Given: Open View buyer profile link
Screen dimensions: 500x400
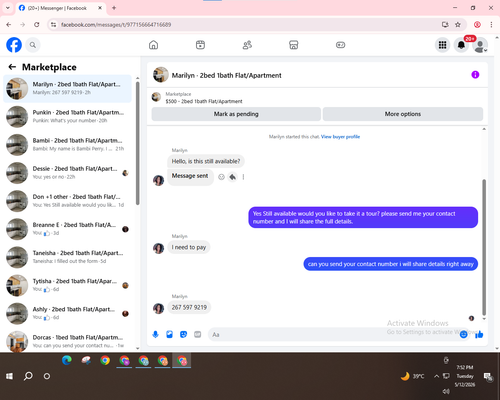Looking at the screenshot, I should (340, 137).
